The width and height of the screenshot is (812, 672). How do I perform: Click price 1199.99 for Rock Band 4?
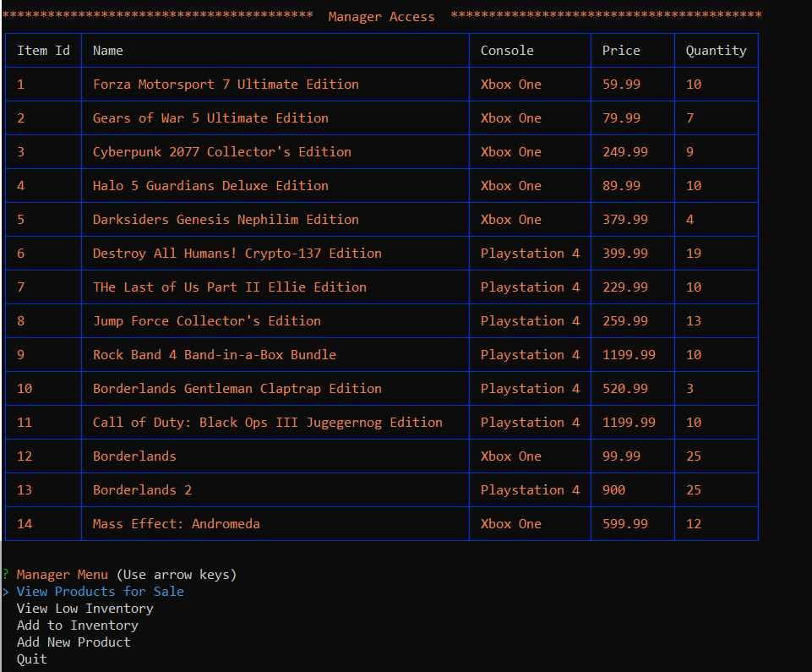[x=629, y=354]
